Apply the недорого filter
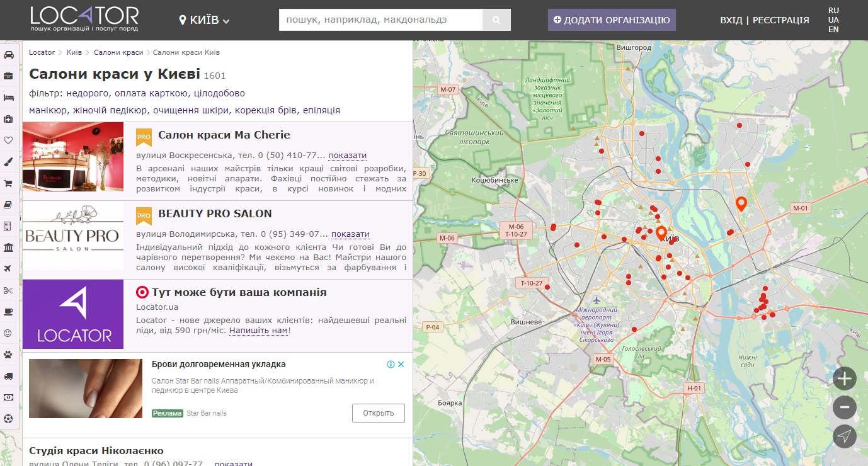The height and width of the screenshot is (466, 868). 88,93
